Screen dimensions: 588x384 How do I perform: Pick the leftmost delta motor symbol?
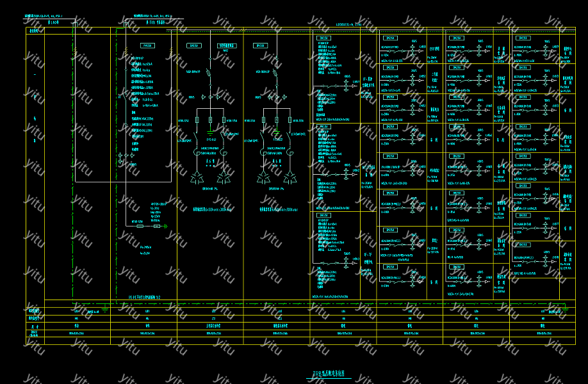197,177
